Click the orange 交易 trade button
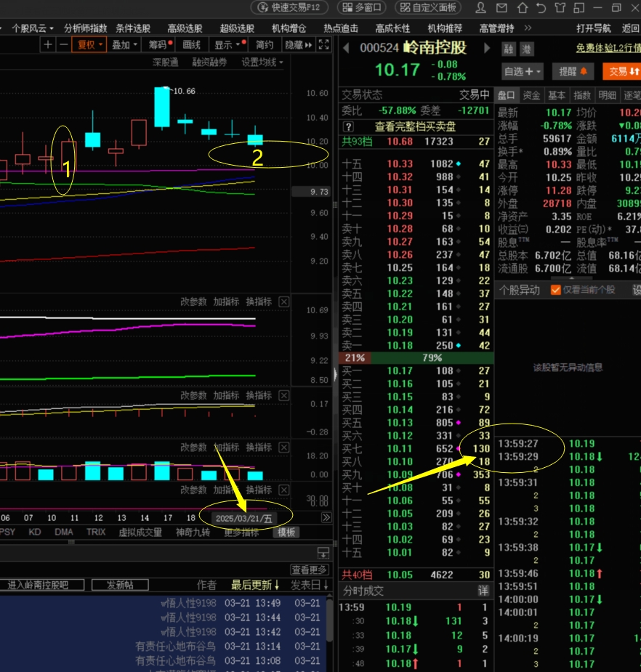Viewport: 641px width, 672px height. 621,71
